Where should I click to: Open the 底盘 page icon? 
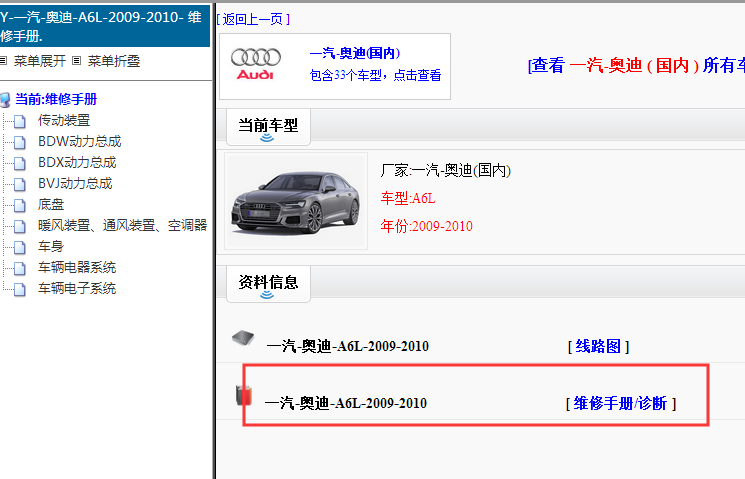pos(20,205)
